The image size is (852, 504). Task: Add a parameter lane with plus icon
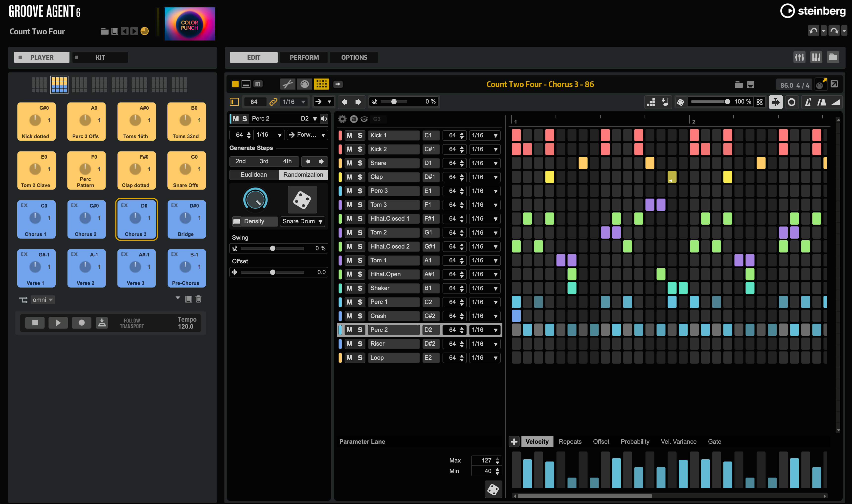pos(514,441)
